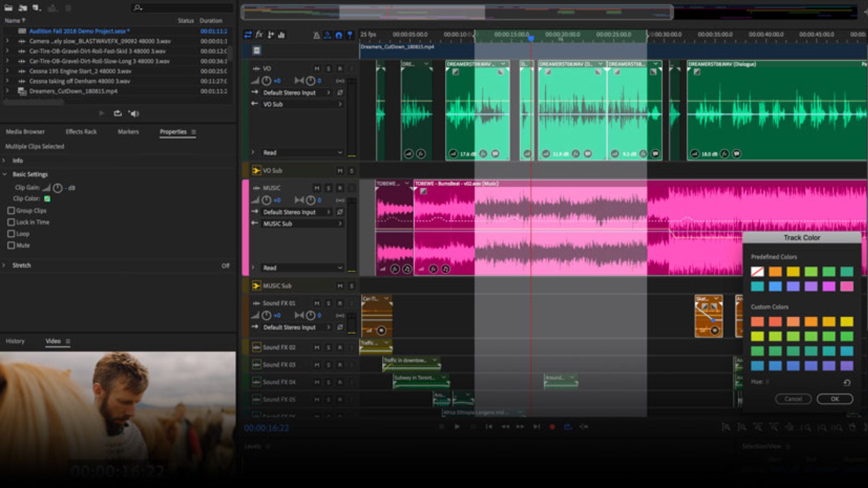Click the new file icon in the Files panel
This screenshot has width=868, height=488.
[37, 8]
